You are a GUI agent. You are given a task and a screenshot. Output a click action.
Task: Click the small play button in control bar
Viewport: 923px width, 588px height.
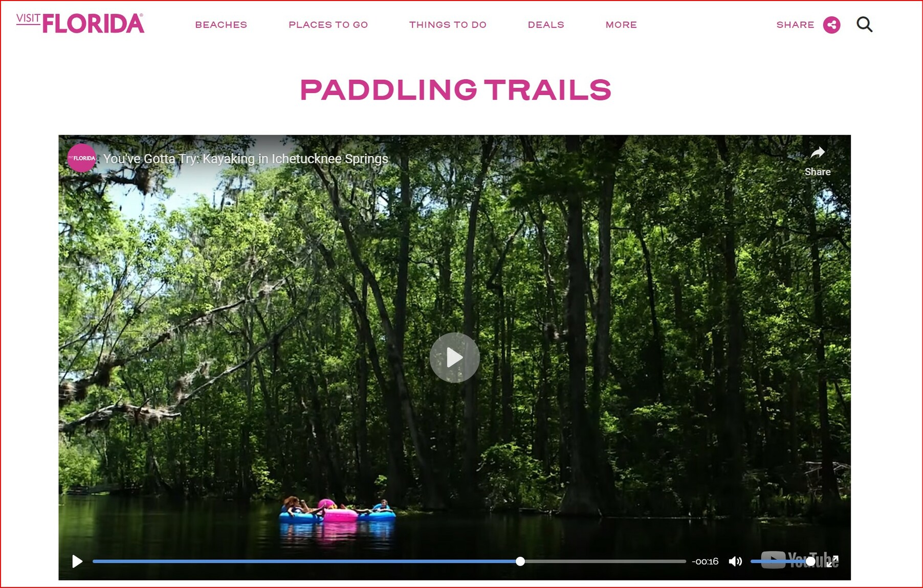click(77, 561)
